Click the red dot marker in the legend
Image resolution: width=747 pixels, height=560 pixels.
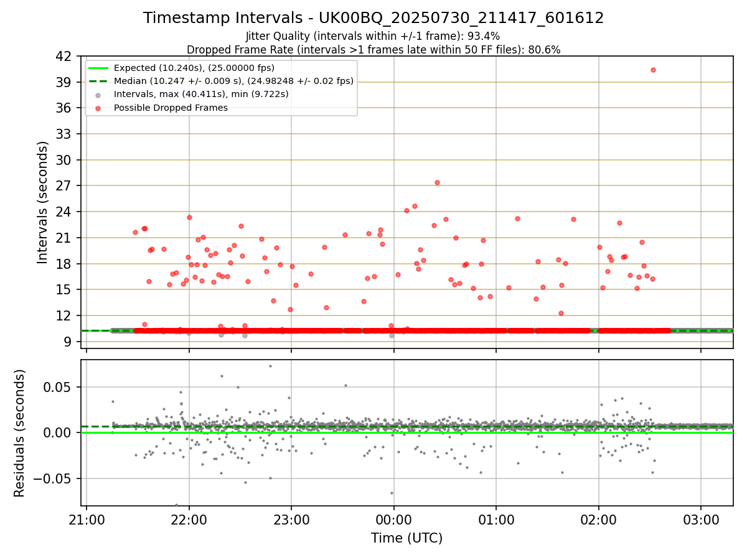pyautogui.click(x=98, y=108)
